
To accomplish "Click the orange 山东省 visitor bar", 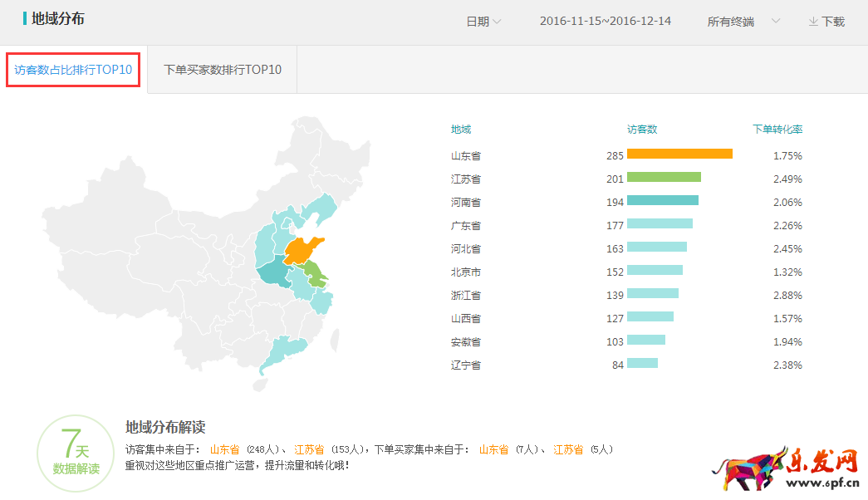I will click(679, 154).
